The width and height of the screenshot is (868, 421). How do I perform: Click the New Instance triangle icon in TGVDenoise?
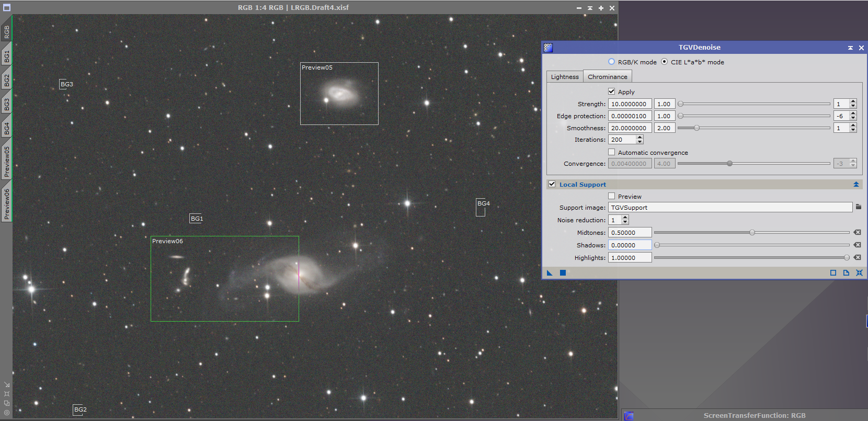[550, 273]
